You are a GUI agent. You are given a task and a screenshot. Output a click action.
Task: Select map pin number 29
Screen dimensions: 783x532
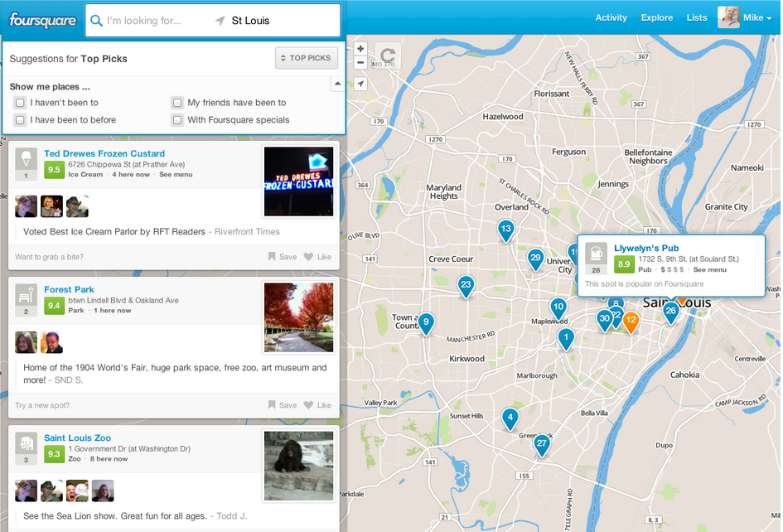[x=535, y=259]
